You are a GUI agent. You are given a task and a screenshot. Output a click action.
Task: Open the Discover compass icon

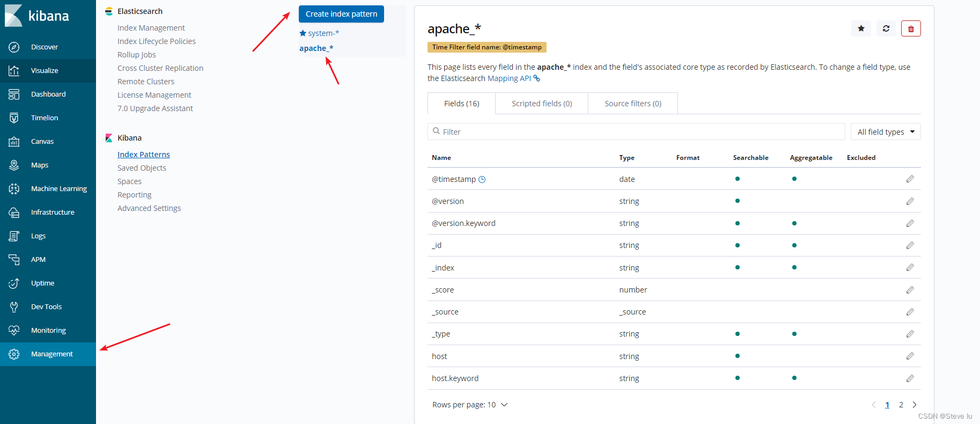pos(14,47)
